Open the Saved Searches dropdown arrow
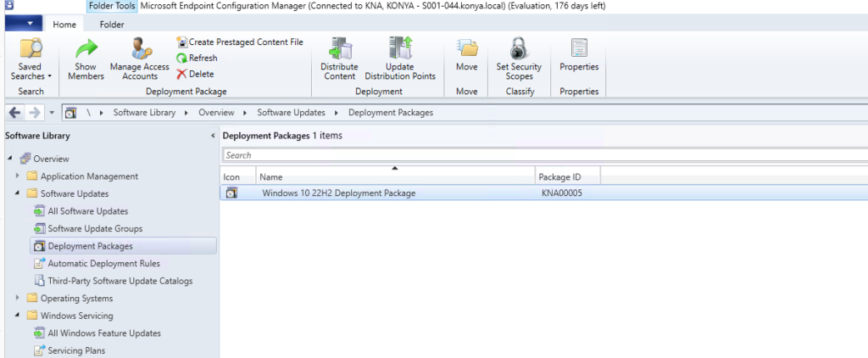Screen dimensions: 868x358 point(49,76)
